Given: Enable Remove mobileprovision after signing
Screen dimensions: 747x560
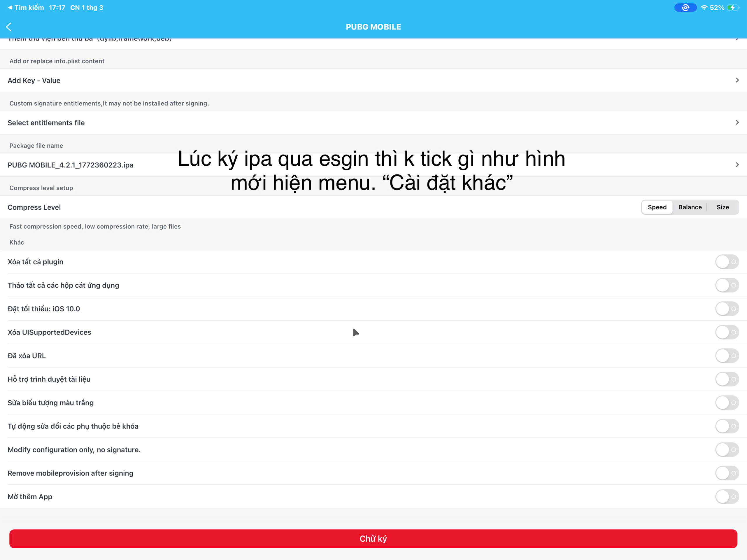Looking at the screenshot, I should point(727,473).
